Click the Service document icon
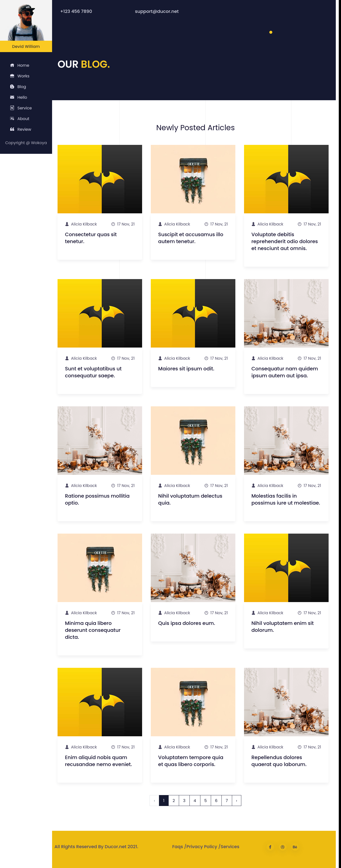Screen dimensions: 341x868 point(12,108)
